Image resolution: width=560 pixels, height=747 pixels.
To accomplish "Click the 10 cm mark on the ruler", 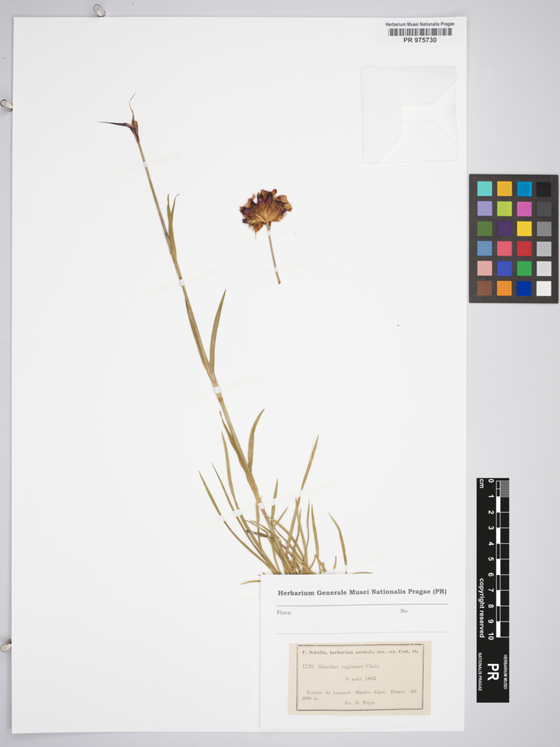I will 491,636.
